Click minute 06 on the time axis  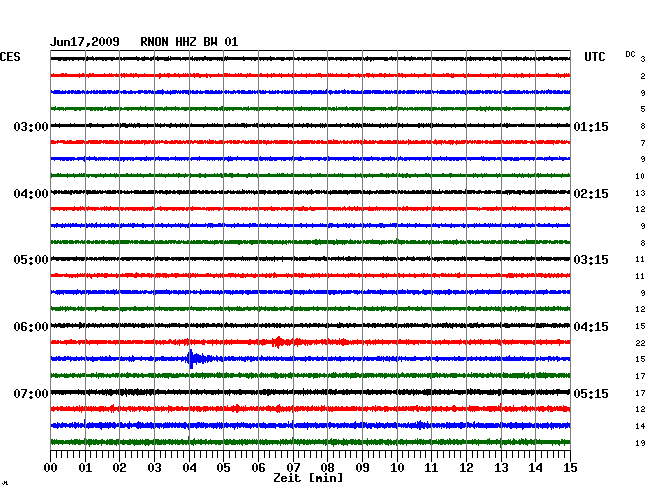click(x=258, y=467)
